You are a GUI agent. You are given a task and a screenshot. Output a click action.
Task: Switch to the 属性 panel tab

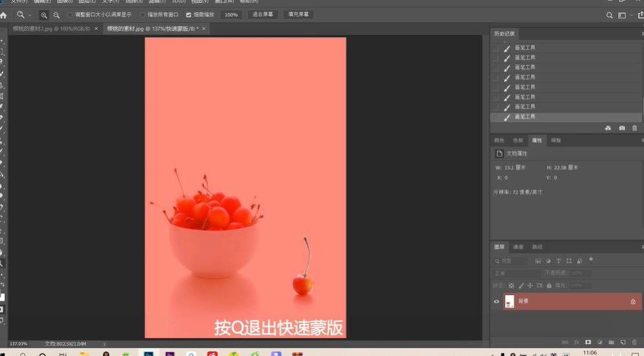pos(537,141)
